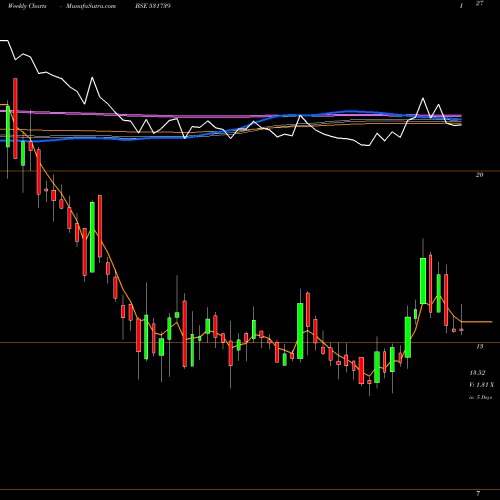Click the 'V: 1.31 X' volume text
The height and width of the screenshot is (500, 500).
click(481, 385)
